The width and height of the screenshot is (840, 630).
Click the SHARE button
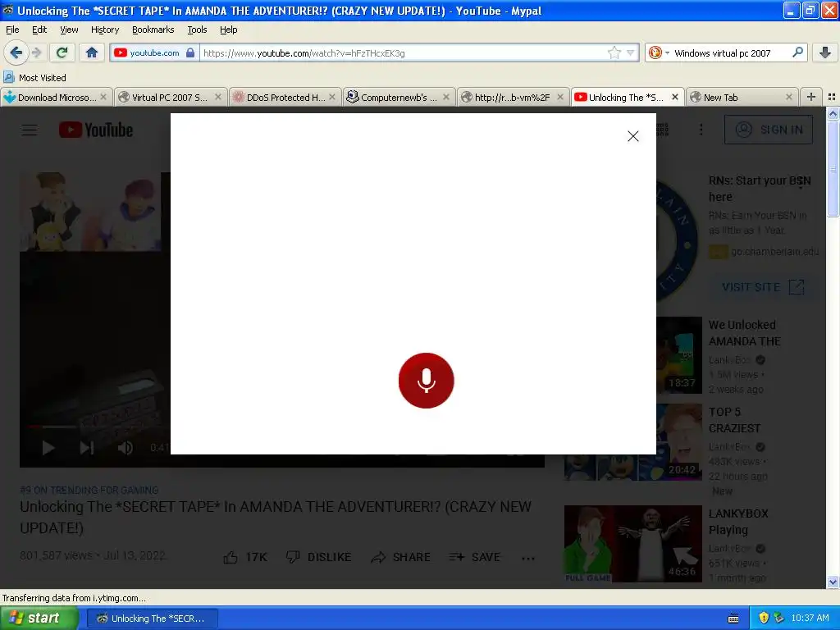click(400, 557)
